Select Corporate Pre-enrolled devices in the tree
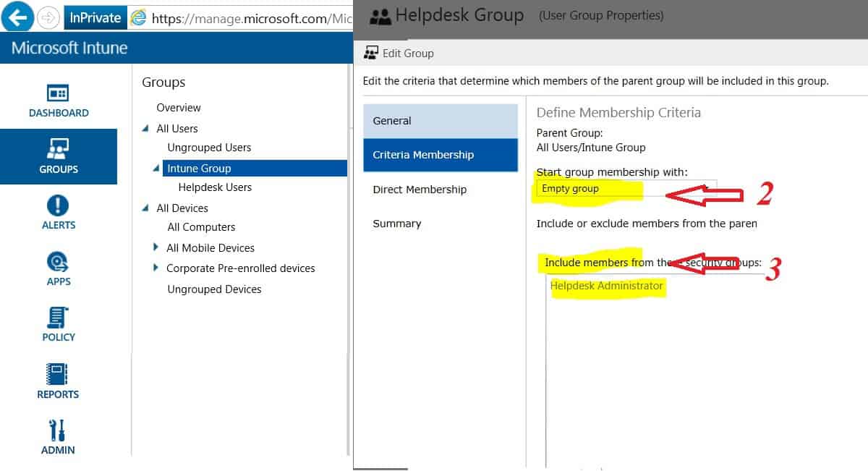 pyautogui.click(x=241, y=268)
